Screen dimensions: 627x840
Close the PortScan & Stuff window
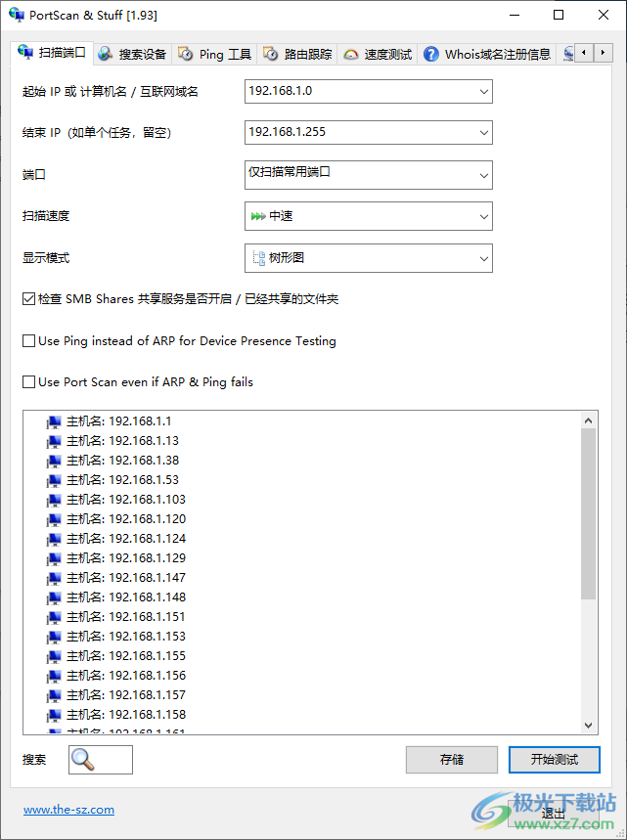tap(604, 15)
